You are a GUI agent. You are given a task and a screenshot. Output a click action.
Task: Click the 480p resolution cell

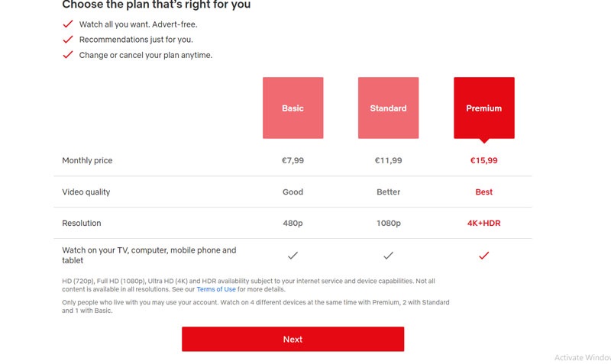[293, 224]
